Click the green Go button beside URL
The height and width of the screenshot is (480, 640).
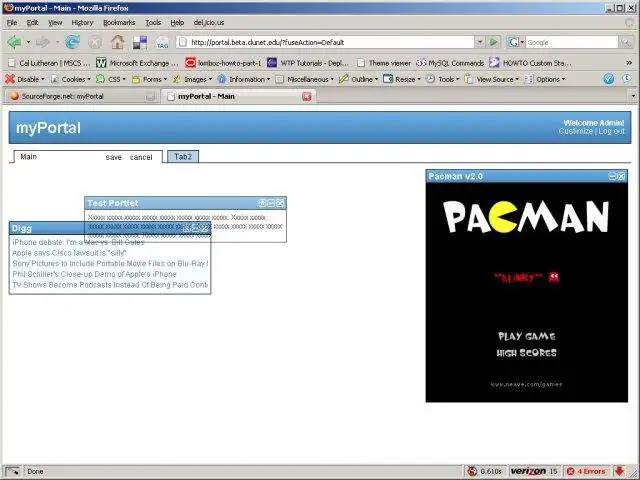pyautogui.click(x=493, y=42)
